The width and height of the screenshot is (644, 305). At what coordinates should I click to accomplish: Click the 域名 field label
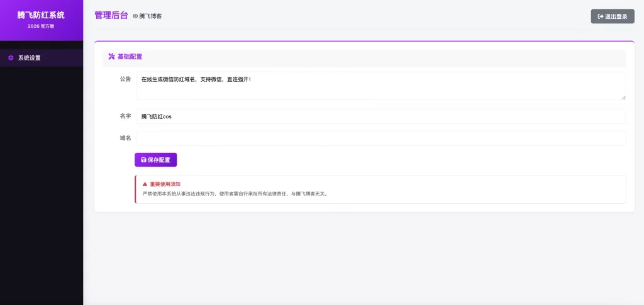pos(125,138)
